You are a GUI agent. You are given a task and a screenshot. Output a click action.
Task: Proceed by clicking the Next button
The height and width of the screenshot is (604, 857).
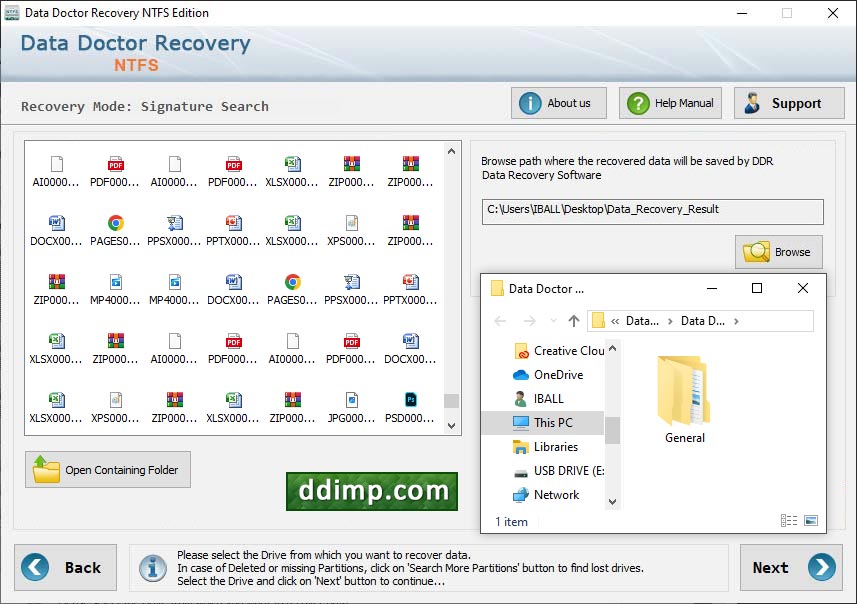(791, 567)
